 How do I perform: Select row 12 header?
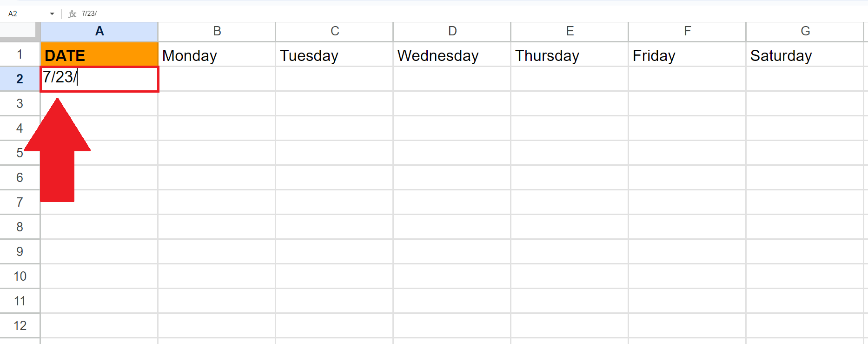pos(20,325)
